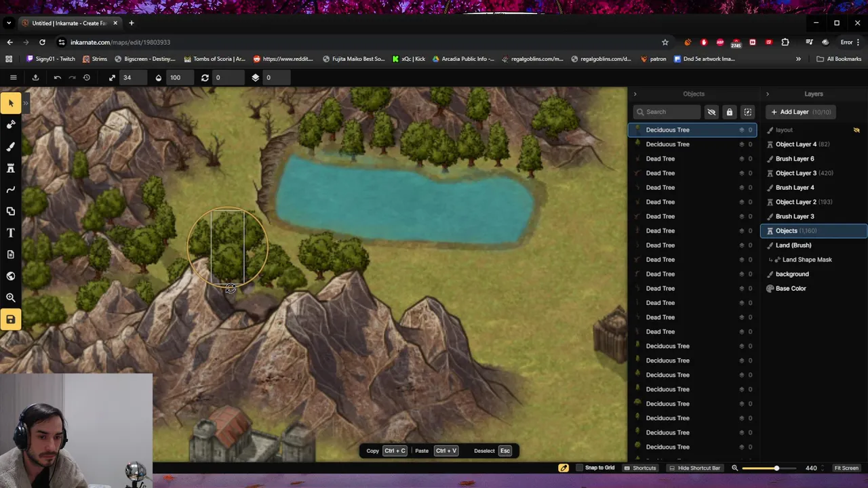Click Paste Ctrl+V shortcut
Viewport: 868px width, 488px height.
[x=437, y=451]
